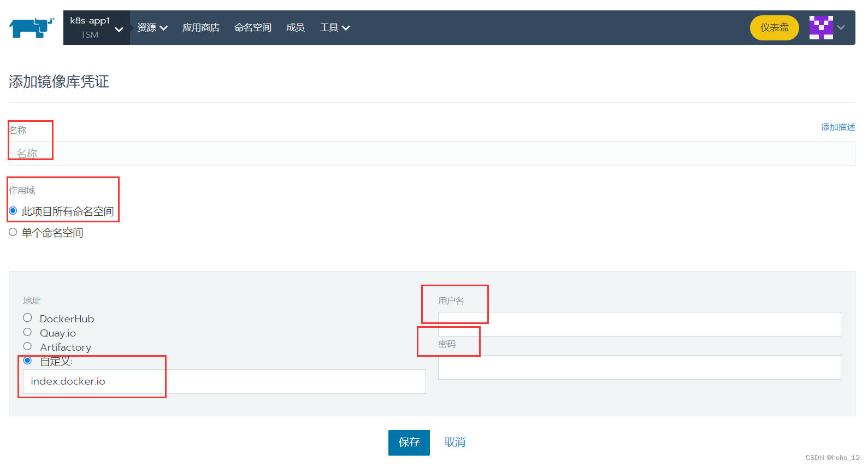Open the 成员 menu item

click(x=296, y=27)
